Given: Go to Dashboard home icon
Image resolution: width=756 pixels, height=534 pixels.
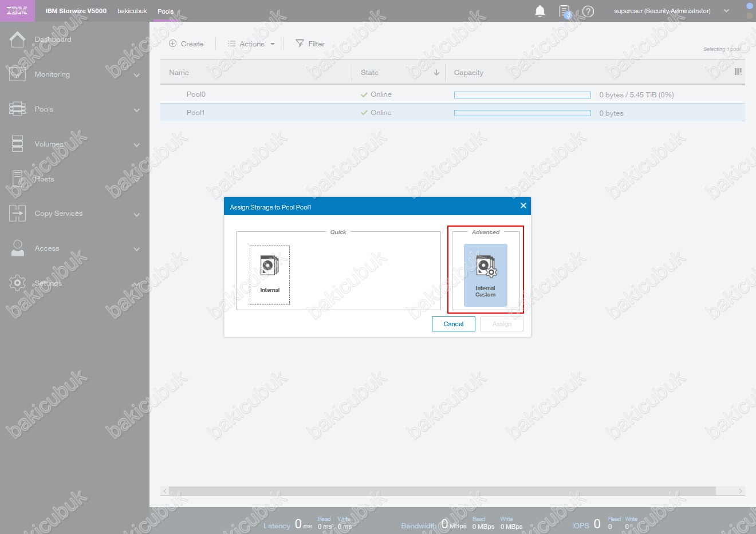Looking at the screenshot, I should (18, 39).
